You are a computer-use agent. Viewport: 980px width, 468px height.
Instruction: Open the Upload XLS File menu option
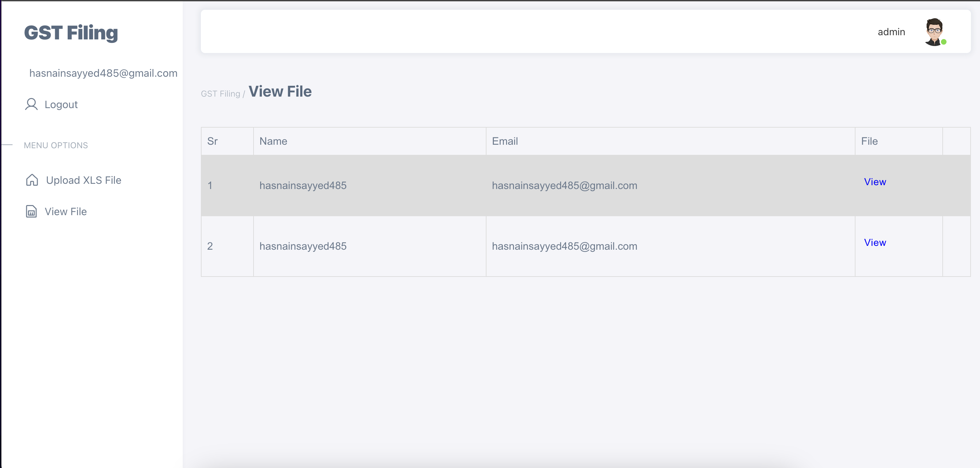(83, 180)
